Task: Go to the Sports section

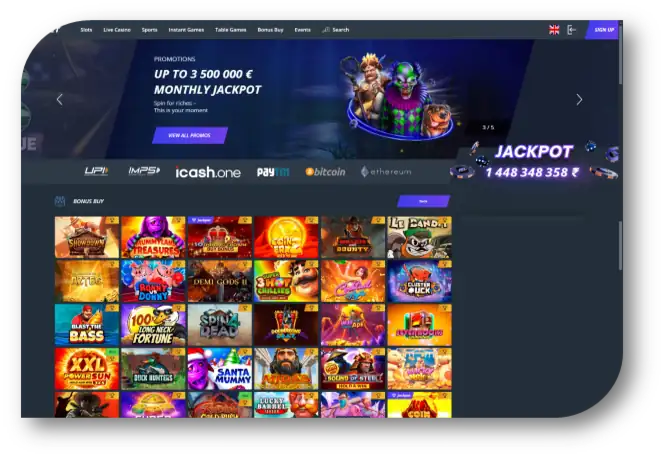Action: coord(149,30)
